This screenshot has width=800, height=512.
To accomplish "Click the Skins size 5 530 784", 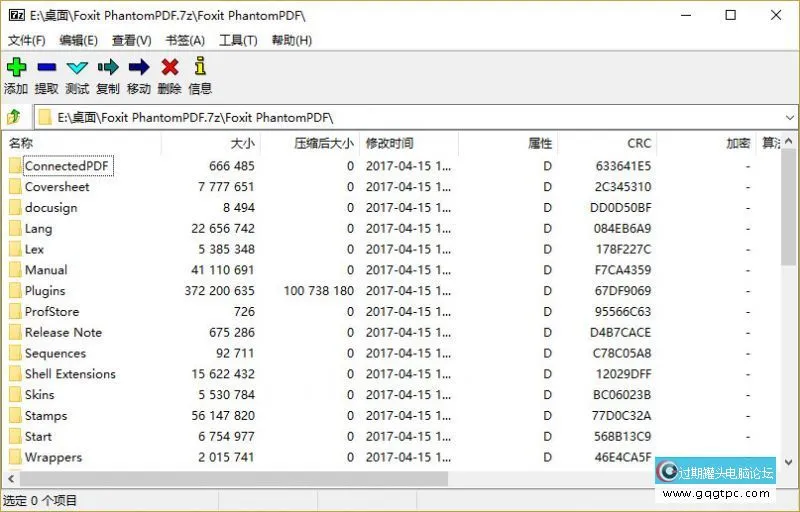I will point(226,395).
